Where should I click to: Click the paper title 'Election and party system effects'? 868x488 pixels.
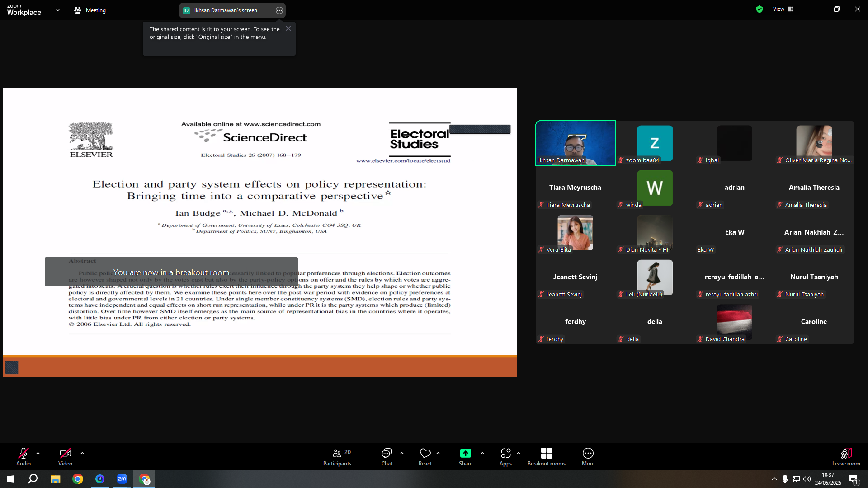pyautogui.click(x=259, y=190)
